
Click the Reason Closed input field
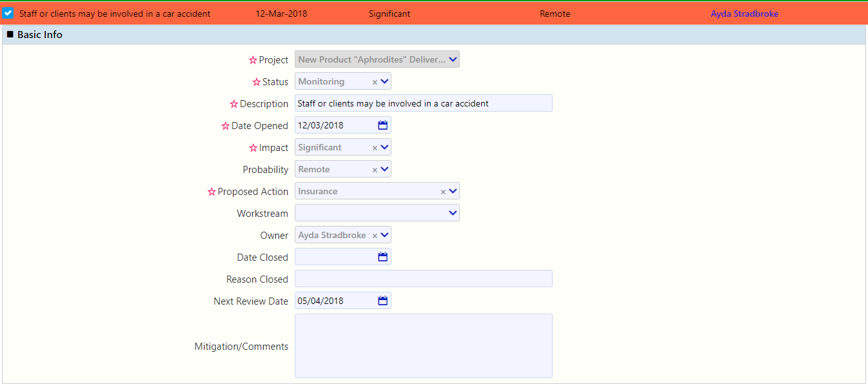(x=423, y=278)
